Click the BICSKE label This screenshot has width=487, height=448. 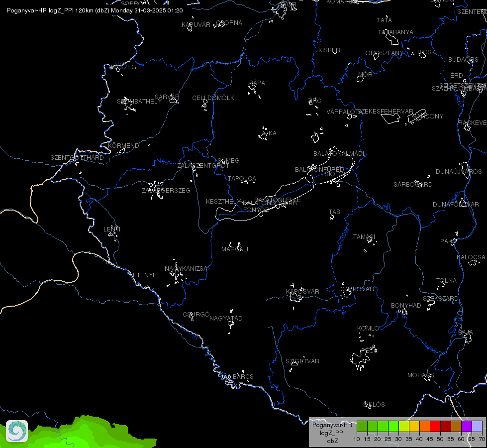tap(428, 52)
